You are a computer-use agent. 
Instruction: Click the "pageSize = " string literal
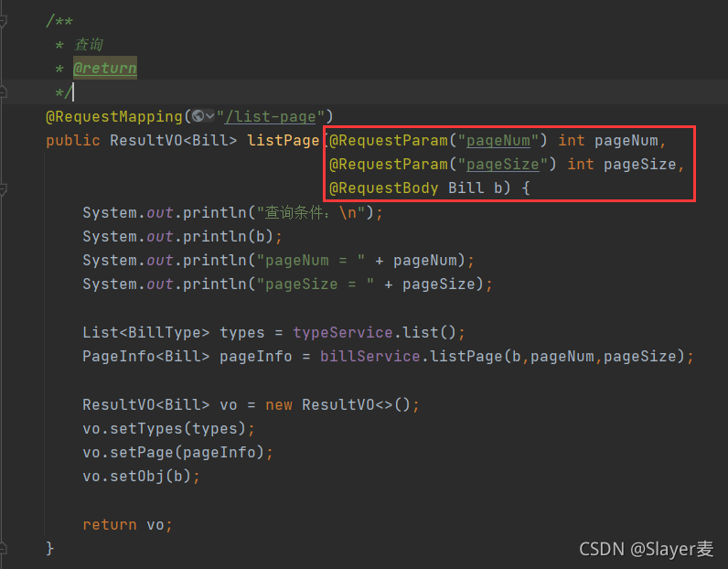tap(316, 284)
